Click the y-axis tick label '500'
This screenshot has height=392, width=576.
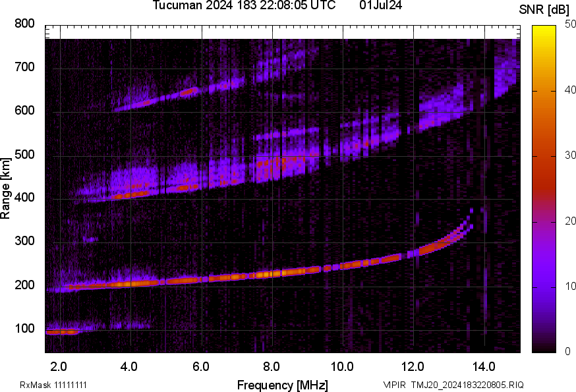click(24, 154)
